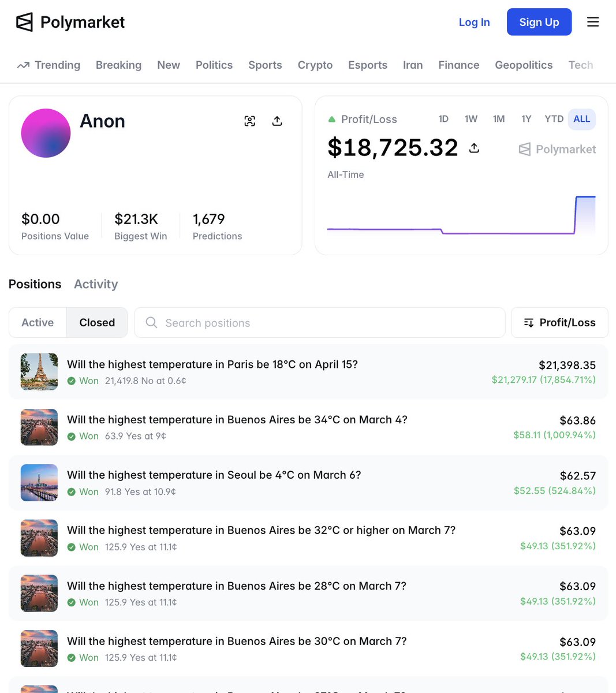
Task: Open the Breaking category
Action: point(118,65)
